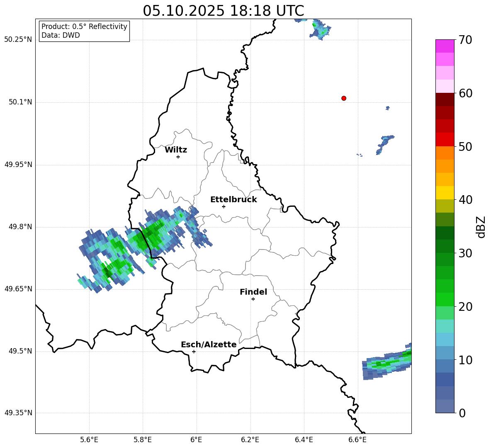
Task: Click the bright red colorbar segment above 50
Action: (x=445, y=140)
